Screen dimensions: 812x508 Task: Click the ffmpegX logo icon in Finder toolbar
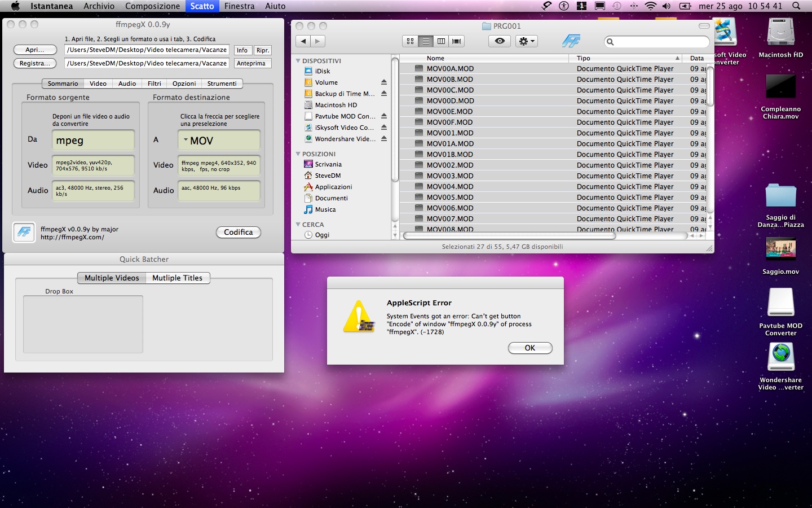click(x=571, y=41)
